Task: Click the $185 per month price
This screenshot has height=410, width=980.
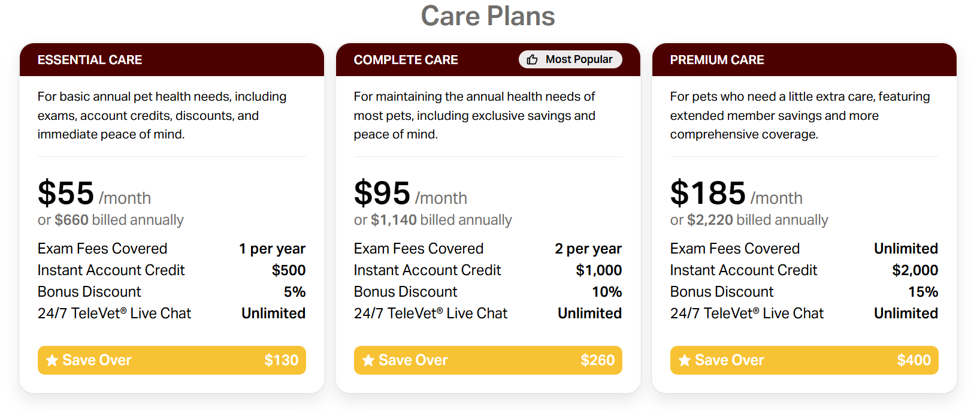Action: (x=736, y=194)
